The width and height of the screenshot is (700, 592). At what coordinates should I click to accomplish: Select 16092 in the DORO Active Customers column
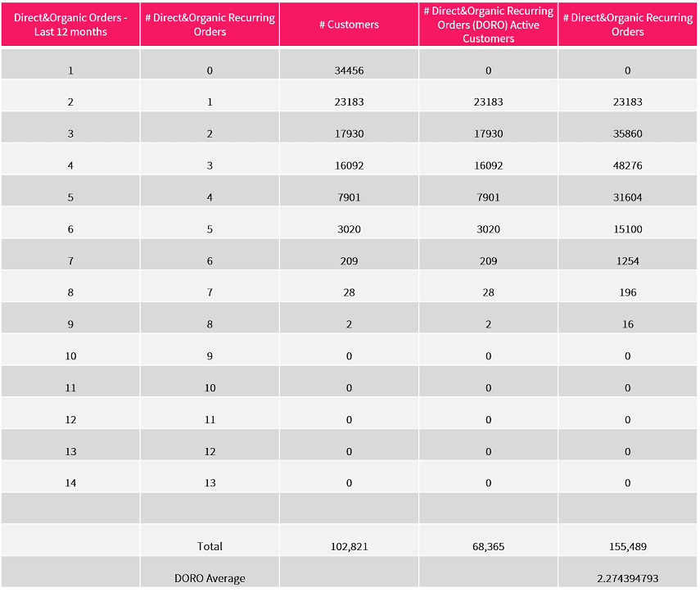pos(488,165)
